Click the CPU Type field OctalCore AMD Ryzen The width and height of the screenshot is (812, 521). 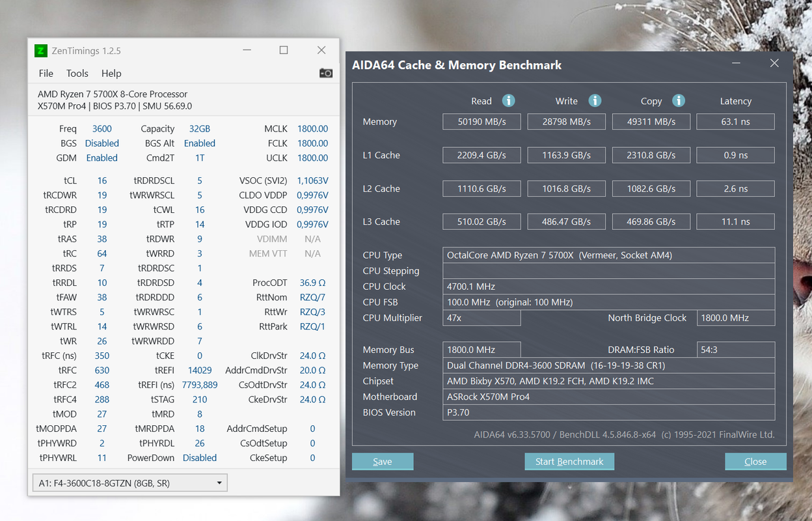click(608, 255)
